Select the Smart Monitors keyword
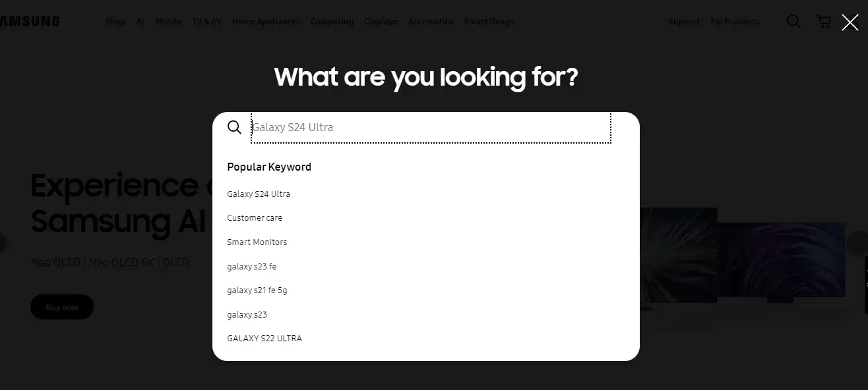The image size is (868, 390). (257, 242)
